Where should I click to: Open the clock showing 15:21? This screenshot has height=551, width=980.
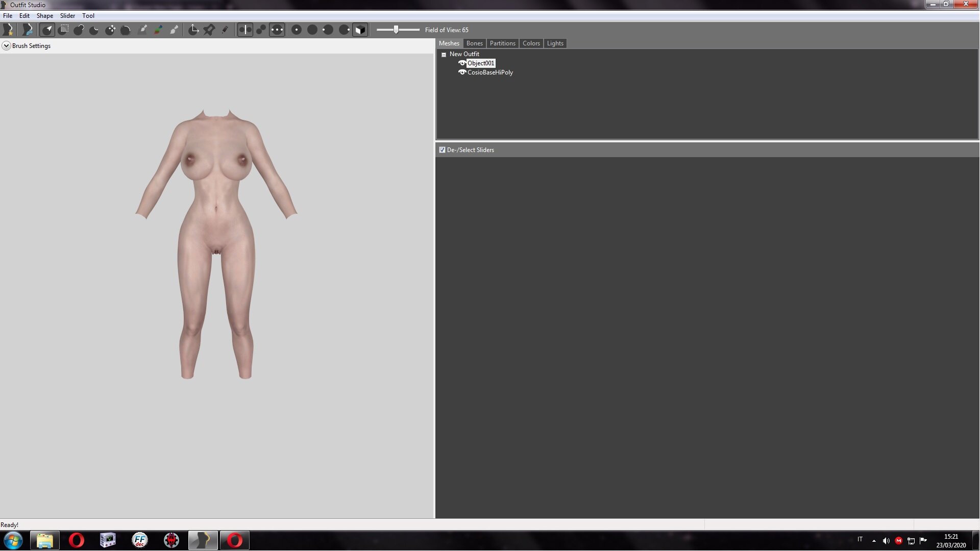point(951,541)
